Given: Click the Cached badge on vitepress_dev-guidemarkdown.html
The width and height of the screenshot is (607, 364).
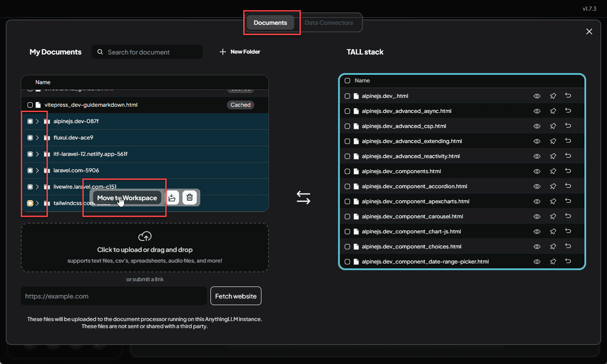Looking at the screenshot, I should pos(241,105).
